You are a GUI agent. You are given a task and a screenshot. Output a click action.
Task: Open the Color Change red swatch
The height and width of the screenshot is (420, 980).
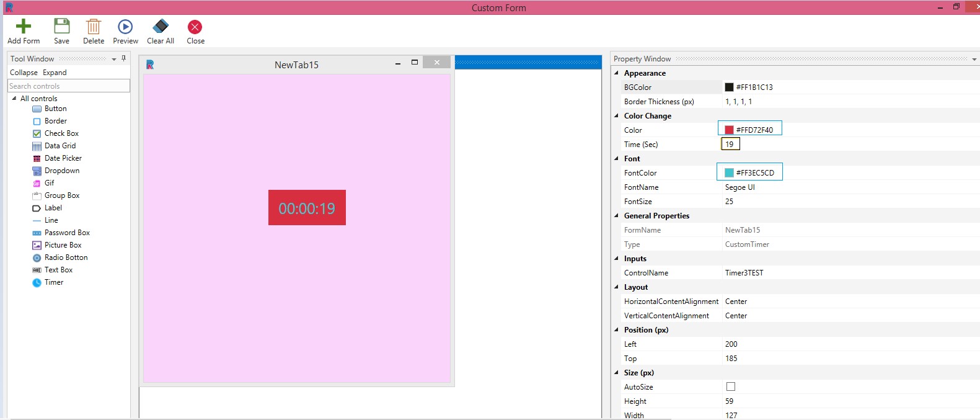(x=730, y=130)
